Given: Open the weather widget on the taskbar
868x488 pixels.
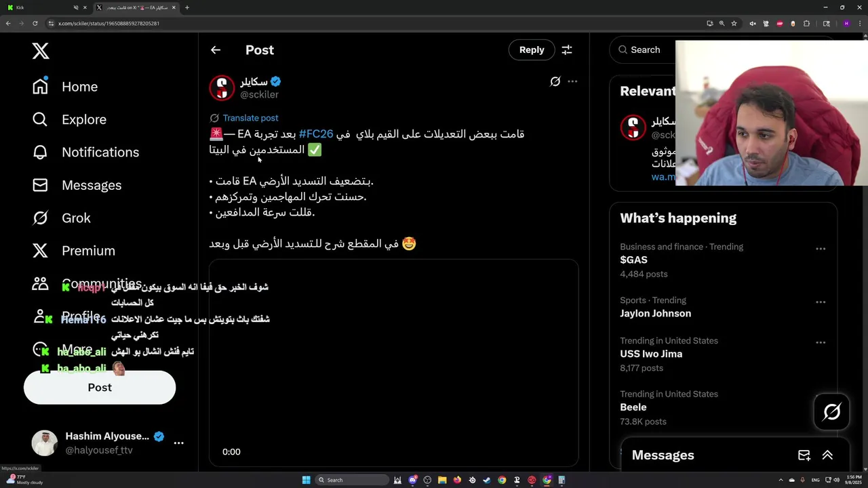Looking at the screenshot, I should [x=24, y=480].
